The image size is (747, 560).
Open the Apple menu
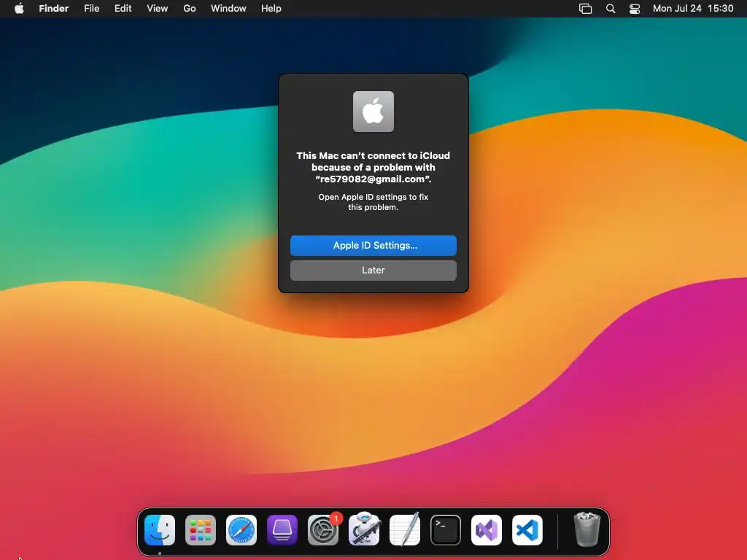tap(19, 9)
